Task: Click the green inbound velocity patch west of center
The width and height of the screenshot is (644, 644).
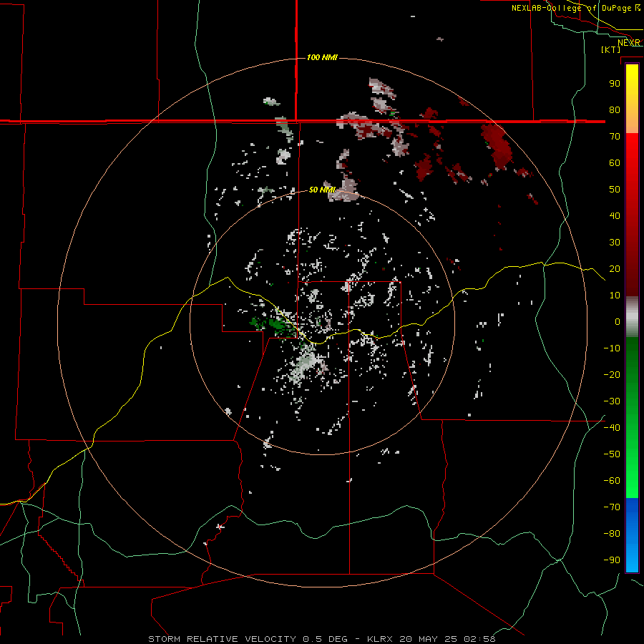Action: 276,324
